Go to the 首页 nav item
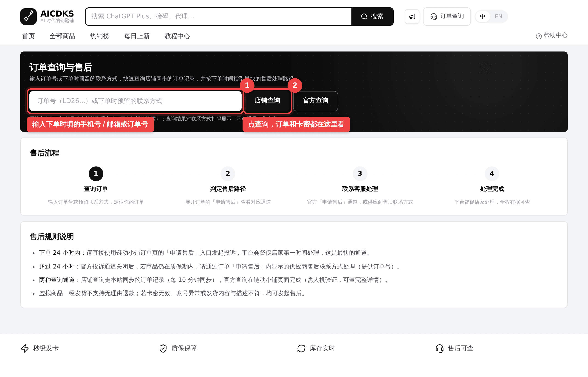588x377 pixels. (28, 36)
